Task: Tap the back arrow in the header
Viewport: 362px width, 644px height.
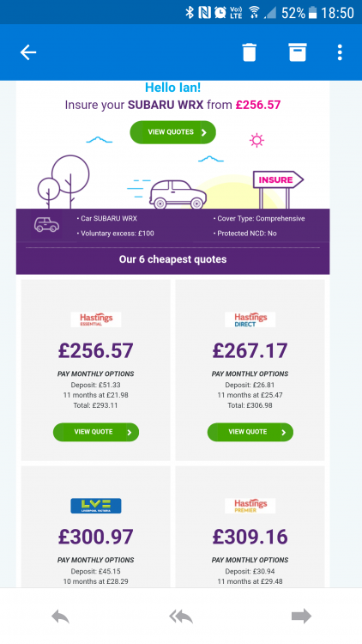Action: coord(28,52)
